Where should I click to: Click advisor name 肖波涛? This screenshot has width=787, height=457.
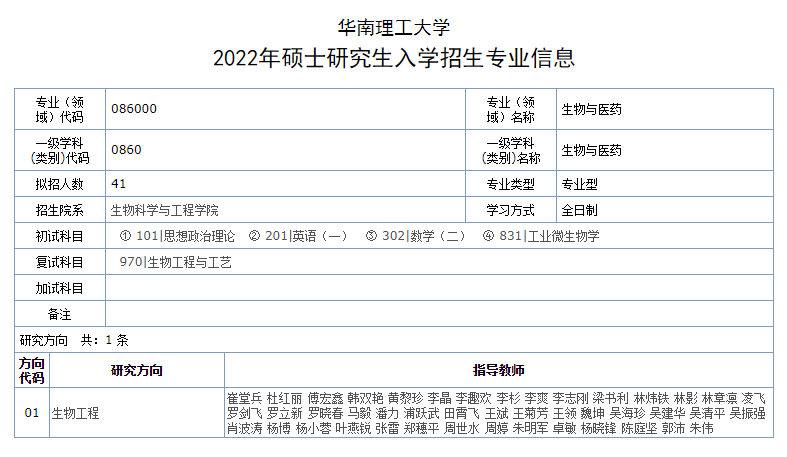click(x=244, y=428)
